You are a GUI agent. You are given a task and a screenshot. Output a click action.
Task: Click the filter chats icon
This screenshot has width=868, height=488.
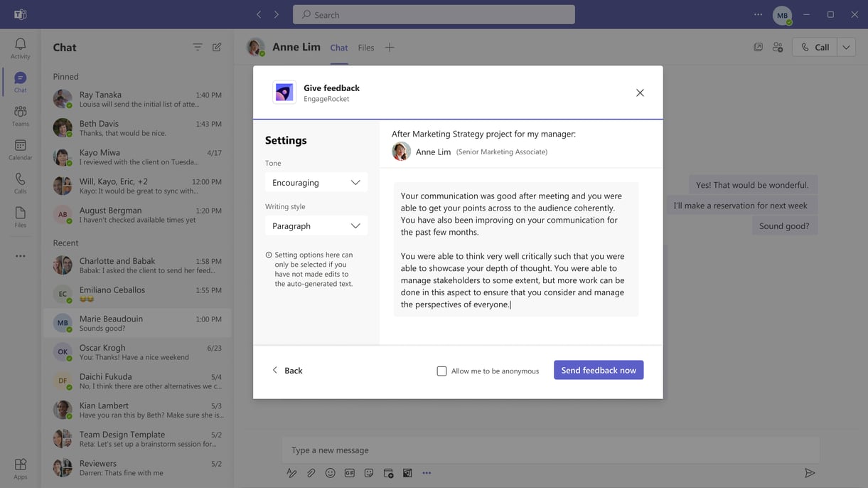(x=197, y=47)
